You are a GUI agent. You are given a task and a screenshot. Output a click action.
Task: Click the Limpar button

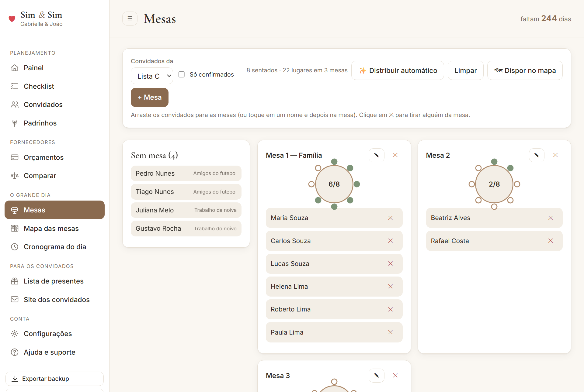tap(465, 70)
